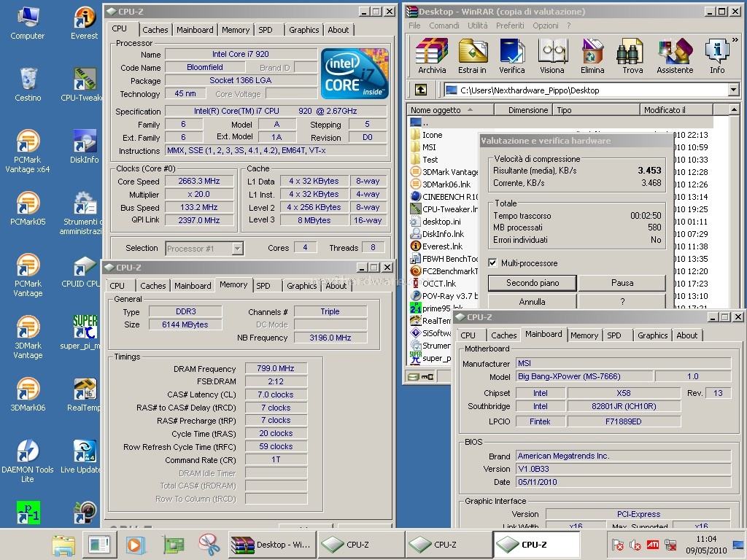Click volume muted tray icon
Image resolution: width=747 pixels, height=560 pixels.
coord(635,544)
